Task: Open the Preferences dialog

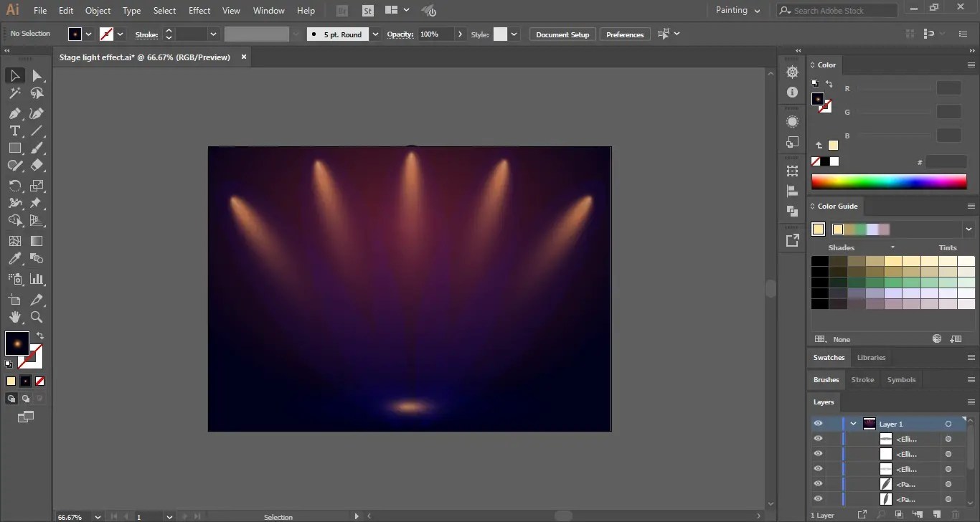Action: (624, 34)
